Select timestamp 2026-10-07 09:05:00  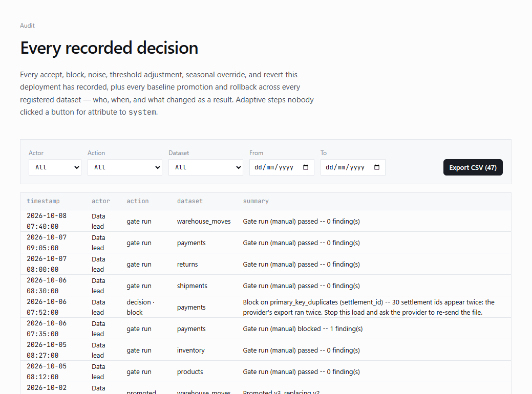47,243
